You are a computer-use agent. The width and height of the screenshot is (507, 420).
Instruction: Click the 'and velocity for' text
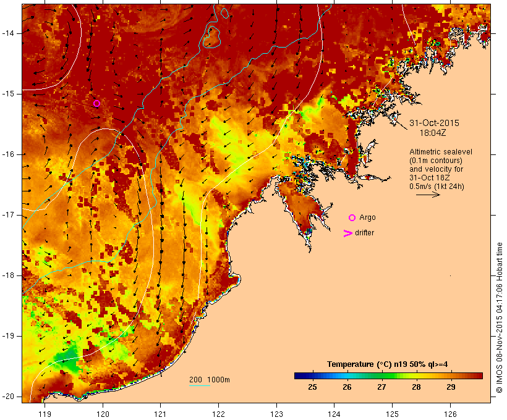pos(436,169)
